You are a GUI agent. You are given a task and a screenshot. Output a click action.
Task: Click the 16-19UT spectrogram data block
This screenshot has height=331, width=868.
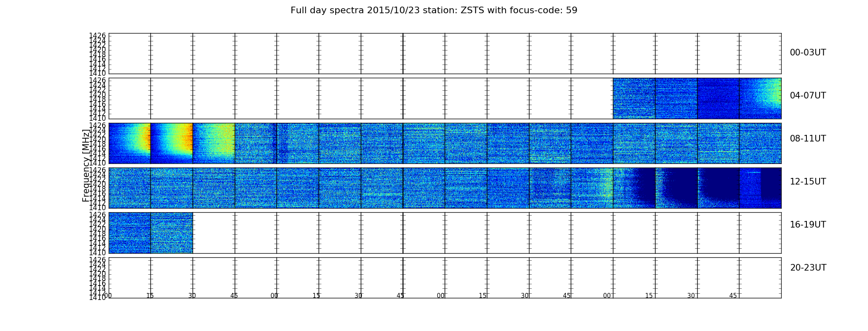pos(150,233)
